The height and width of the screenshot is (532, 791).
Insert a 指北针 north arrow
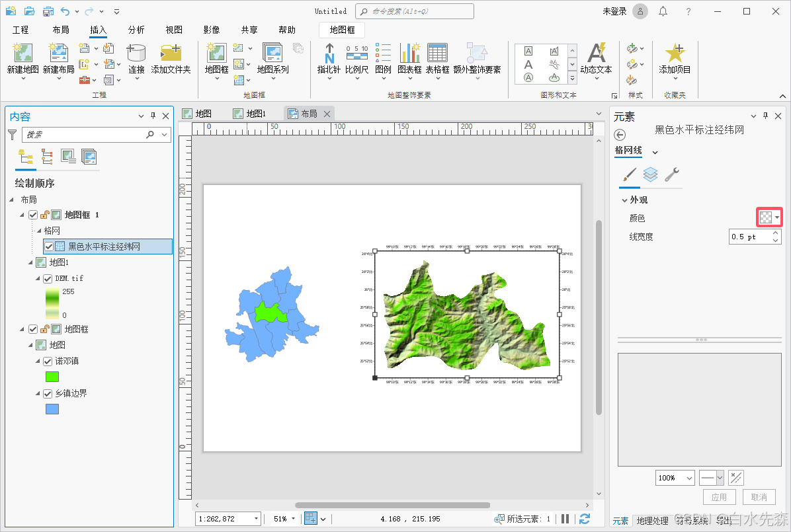click(329, 53)
